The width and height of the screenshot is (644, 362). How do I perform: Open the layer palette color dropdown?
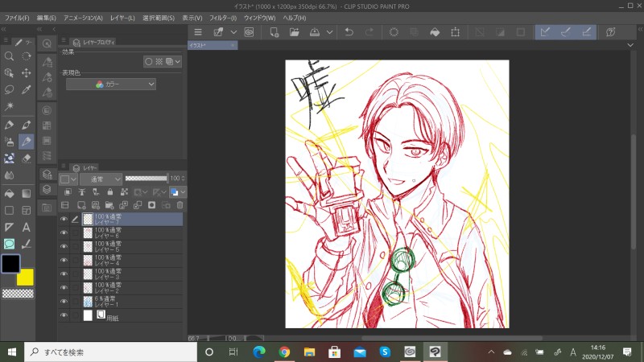[68, 179]
